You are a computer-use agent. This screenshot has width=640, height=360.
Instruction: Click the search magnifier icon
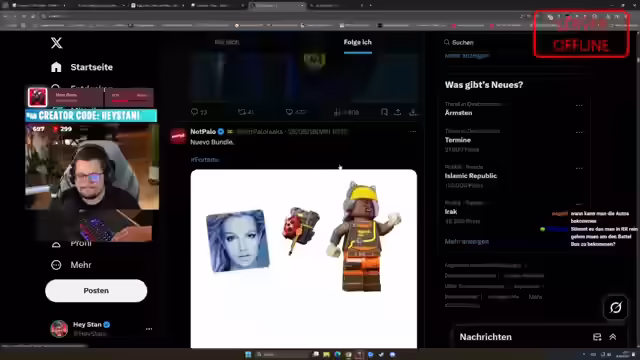coord(447,42)
